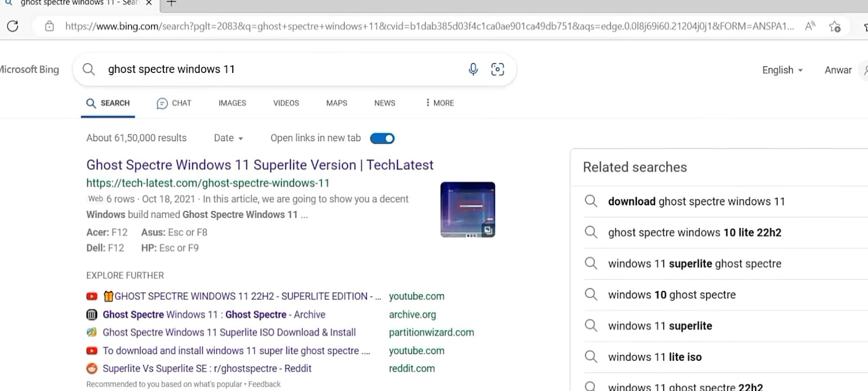Click partitionwizard.com domain text
Image resolution: width=868 pixels, height=391 pixels.
431,332
